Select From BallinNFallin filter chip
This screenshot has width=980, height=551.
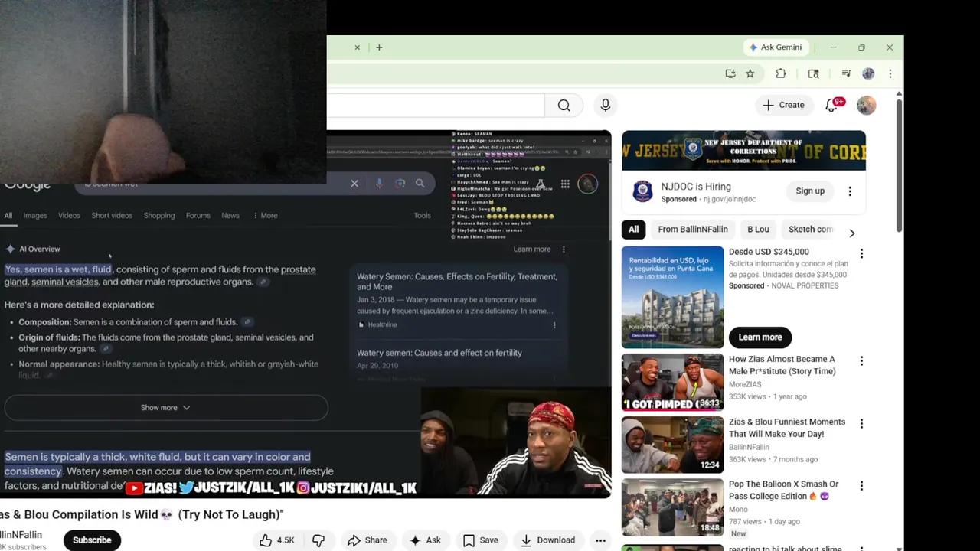pyautogui.click(x=693, y=230)
